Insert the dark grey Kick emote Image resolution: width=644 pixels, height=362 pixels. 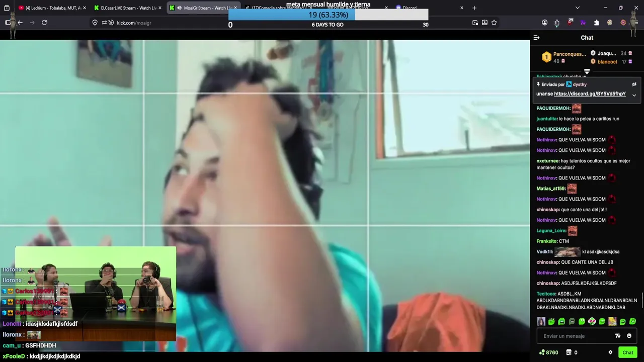click(572, 321)
